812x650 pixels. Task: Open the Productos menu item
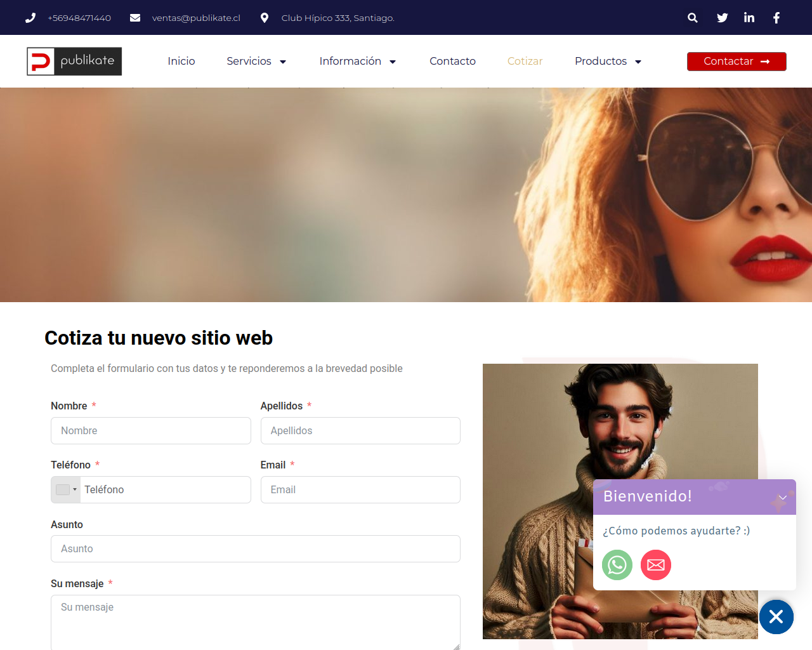pos(601,61)
